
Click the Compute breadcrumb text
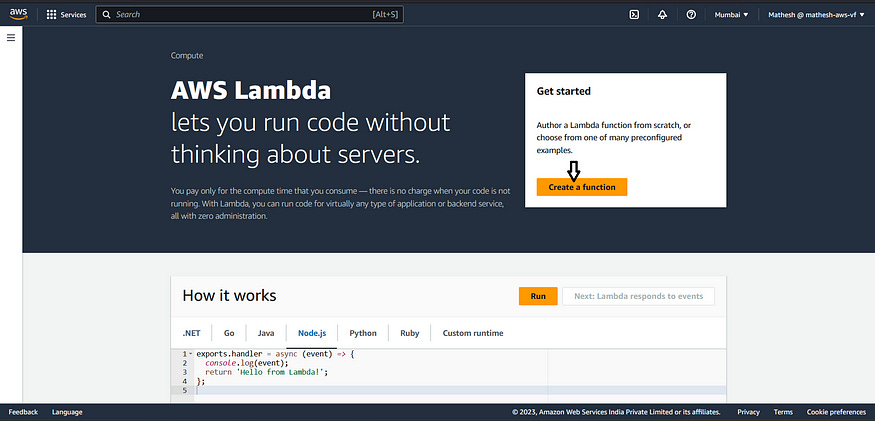coord(187,56)
